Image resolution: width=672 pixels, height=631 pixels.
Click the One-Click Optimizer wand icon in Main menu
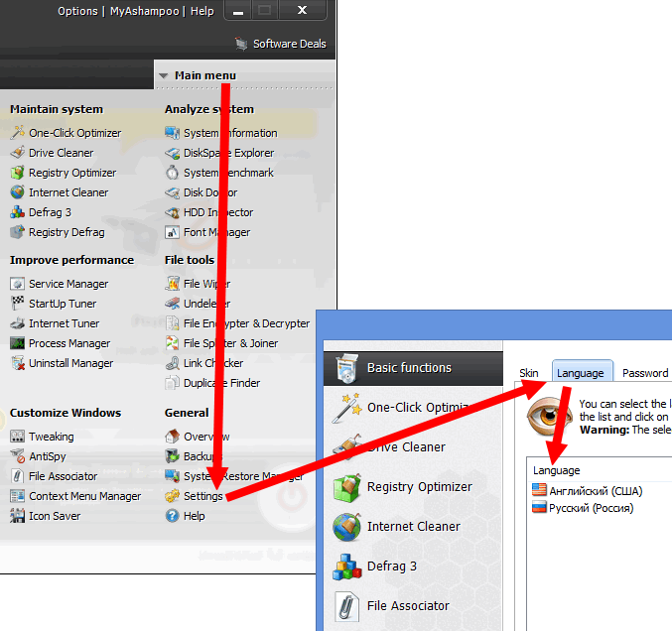18,133
